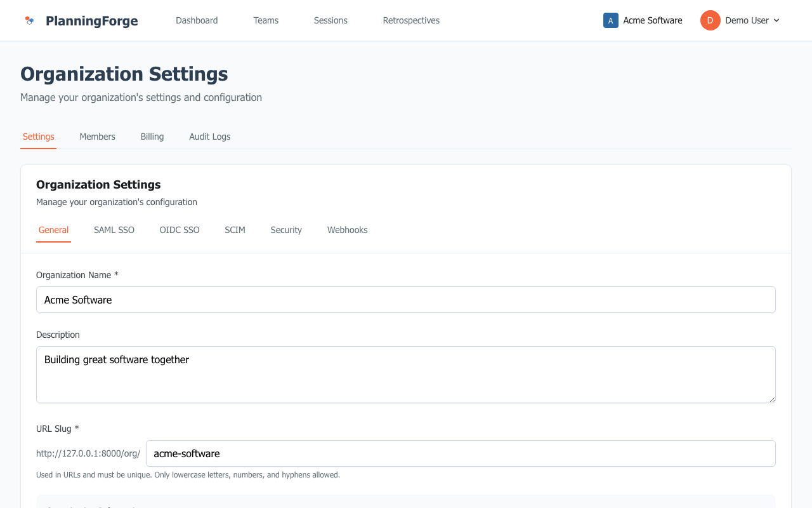This screenshot has width=812, height=508.
Task: Navigate to the Teams section
Action: 265,20
